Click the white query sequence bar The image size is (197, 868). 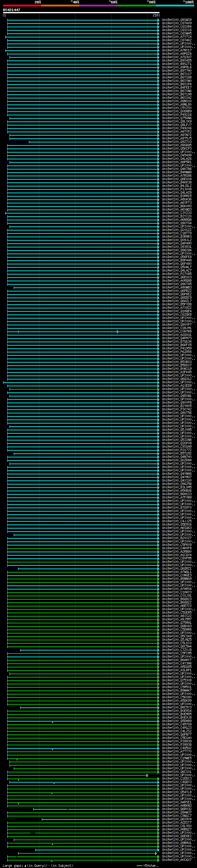click(x=81, y=12)
